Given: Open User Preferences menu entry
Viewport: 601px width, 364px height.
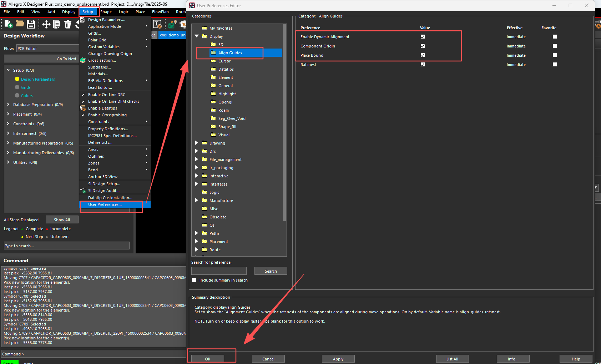Looking at the screenshot, I should (x=105, y=204).
